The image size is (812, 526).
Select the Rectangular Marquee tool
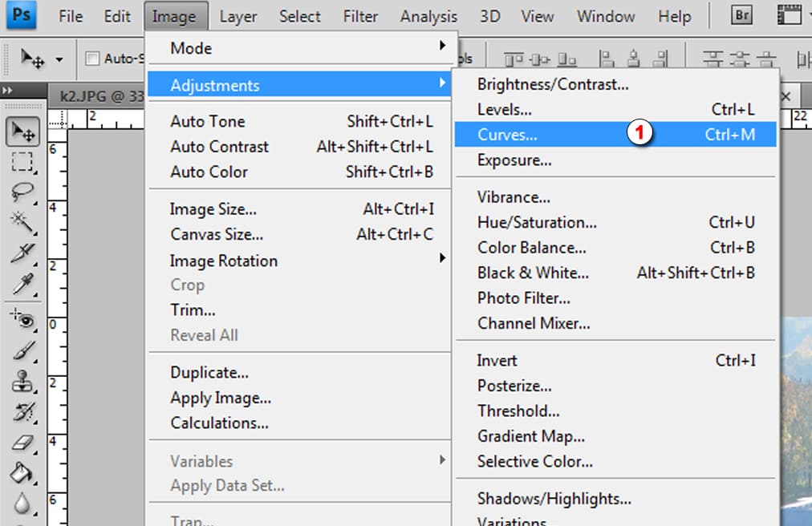tap(22, 162)
